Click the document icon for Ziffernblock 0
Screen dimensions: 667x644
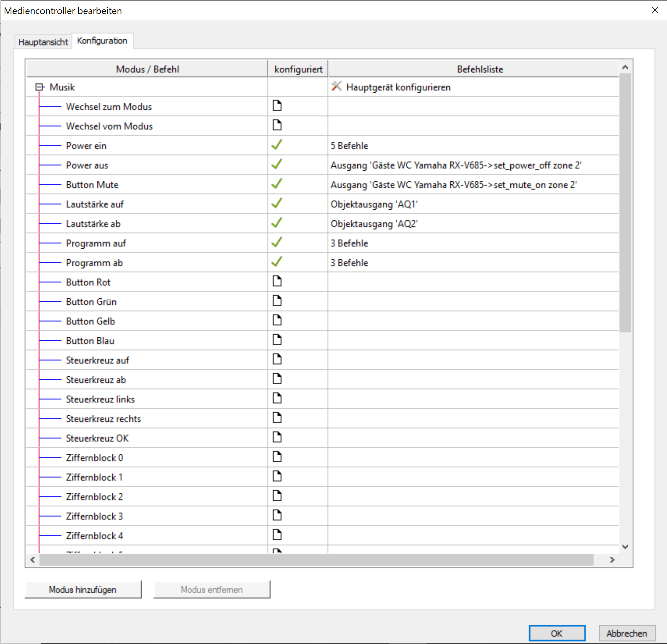[x=277, y=457]
